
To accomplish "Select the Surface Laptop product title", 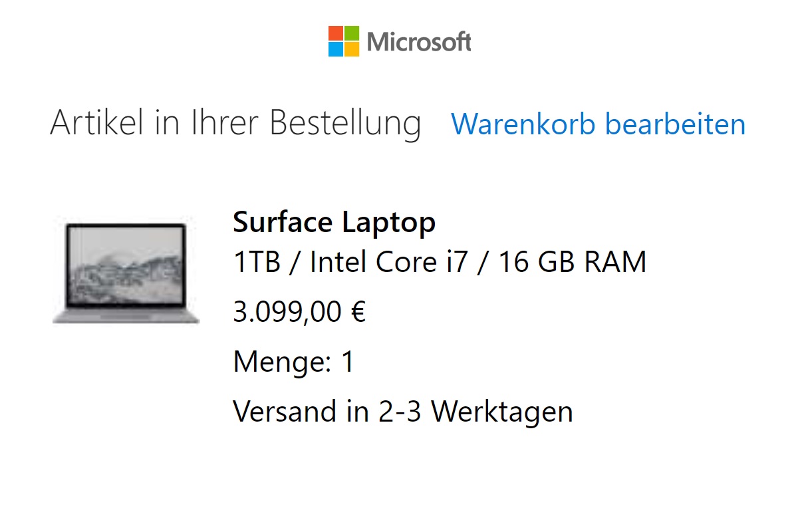I will (x=334, y=223).
